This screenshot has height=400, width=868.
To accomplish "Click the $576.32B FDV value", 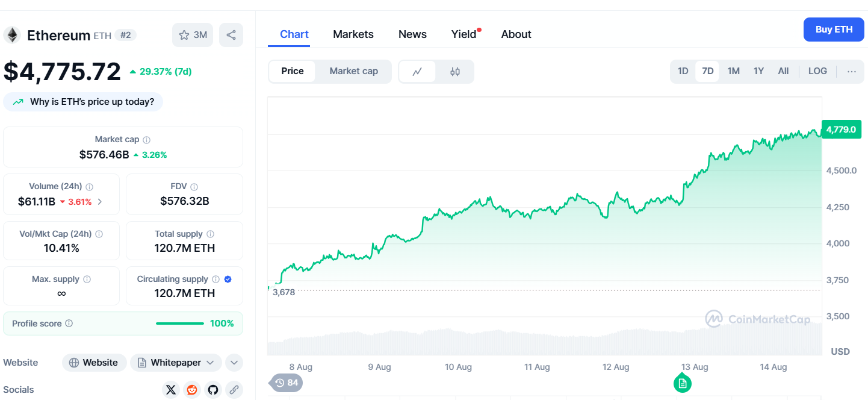I will pos(185,201).
